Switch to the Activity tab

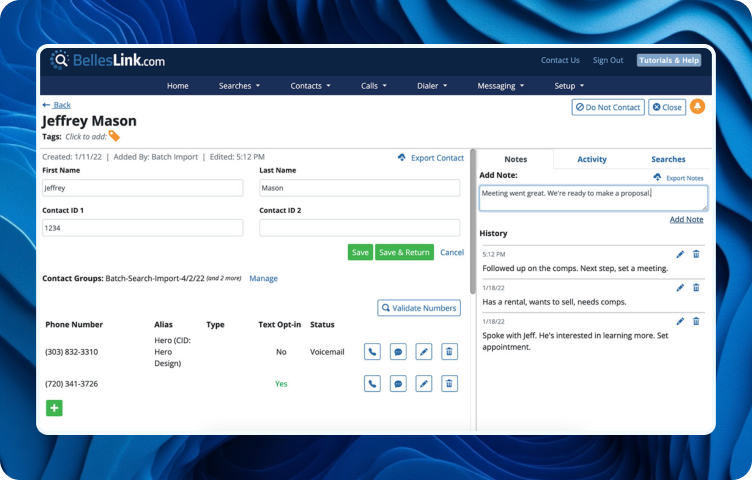click(x=592, y=159)
